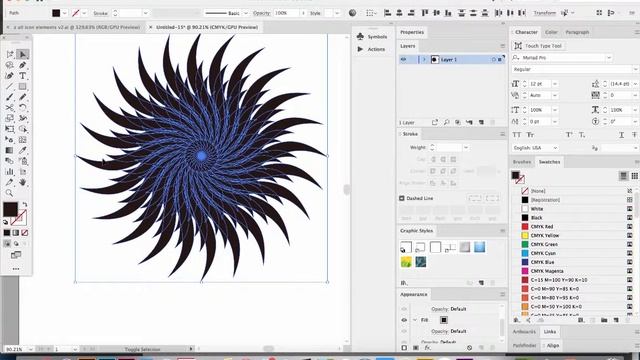Select the Line Segment tool
The image size is (640, 360).
tap(10, 86)
